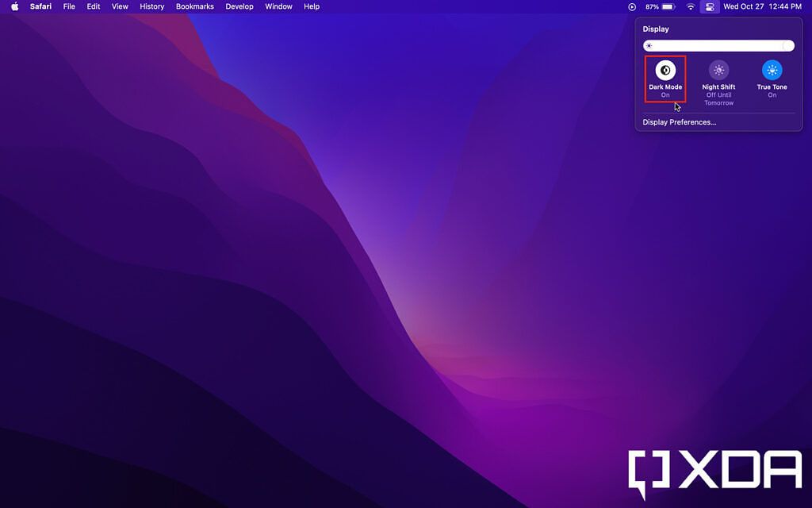Click the blue True Tone icon
The image size is (812, 508).
772,69
